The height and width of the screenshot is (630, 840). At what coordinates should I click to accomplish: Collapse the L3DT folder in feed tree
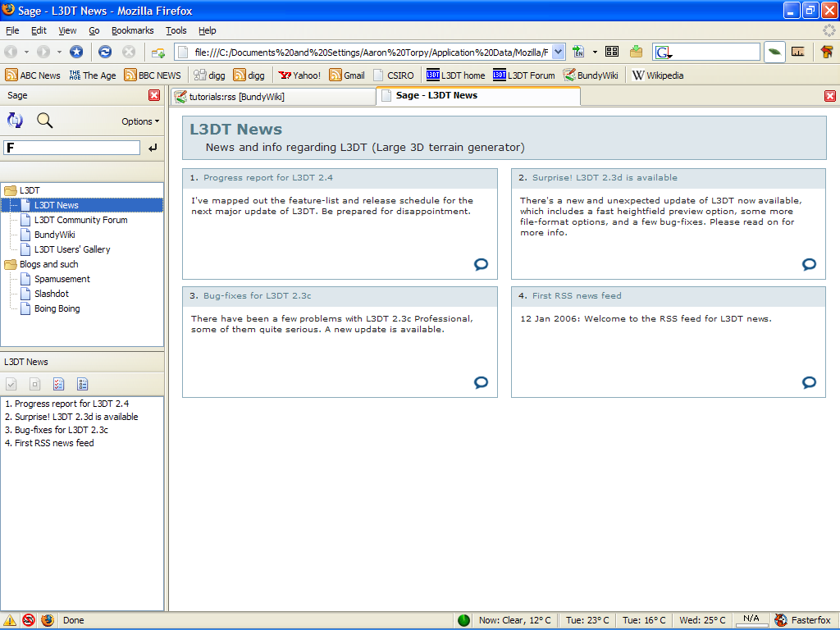(x=11, y=190)
